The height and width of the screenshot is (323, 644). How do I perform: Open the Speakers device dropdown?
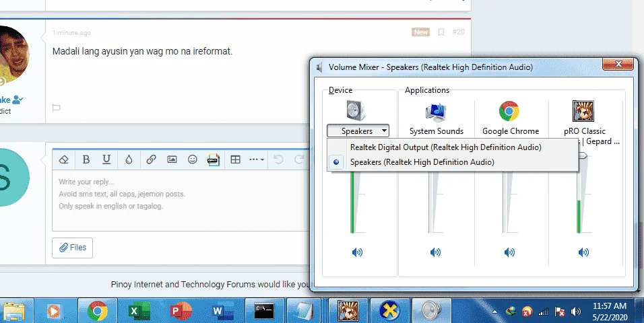[x=358, y=131]
